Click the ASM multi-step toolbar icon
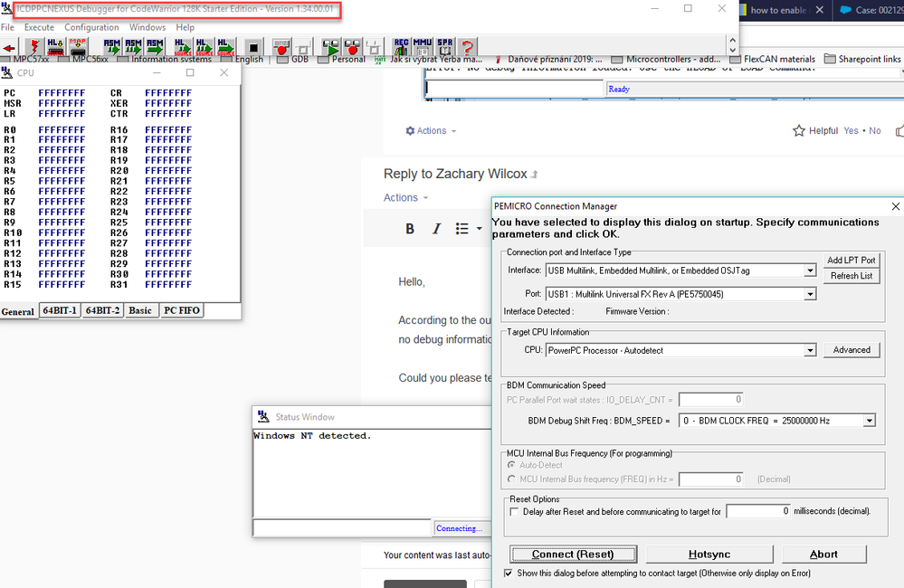Screen dimensions: 904x588 coord(134,47)
